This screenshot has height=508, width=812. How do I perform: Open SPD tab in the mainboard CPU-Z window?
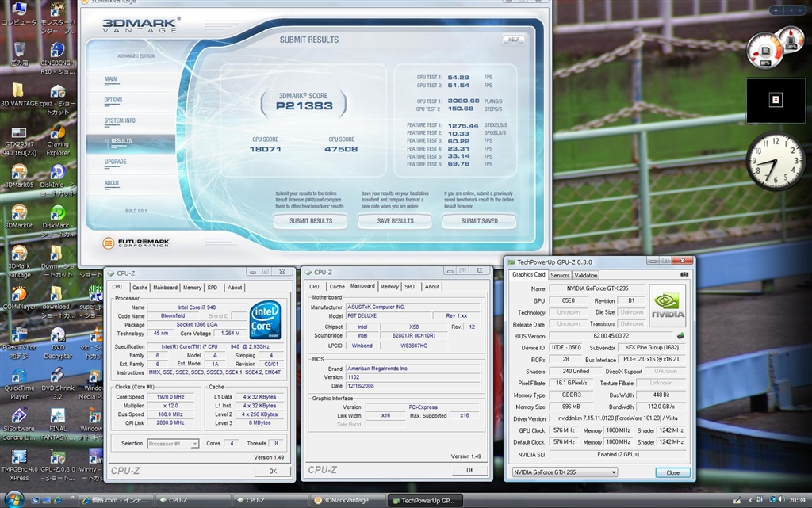410,287
